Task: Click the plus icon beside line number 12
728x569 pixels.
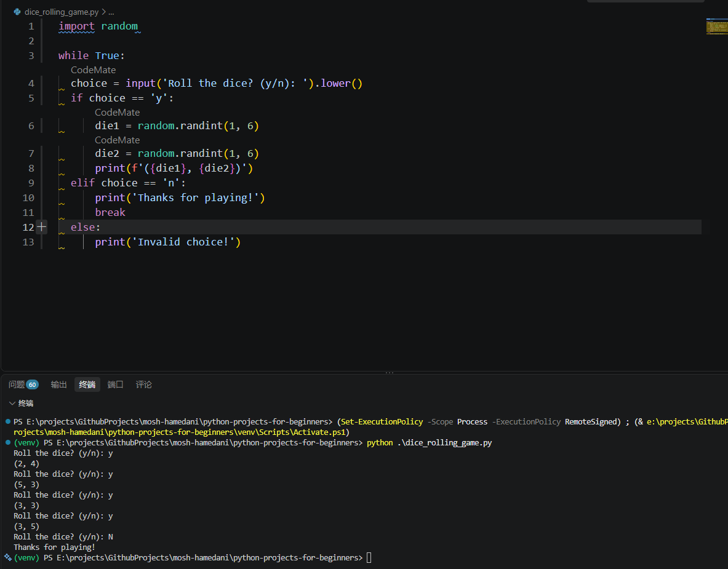Action: (41, 227)
